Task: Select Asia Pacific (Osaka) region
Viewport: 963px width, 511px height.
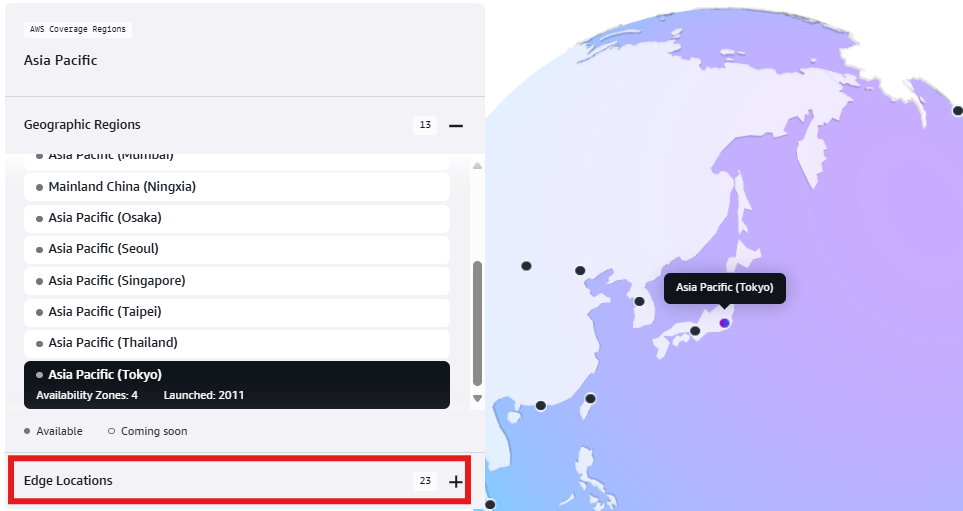Action: [x=237, y=218]
